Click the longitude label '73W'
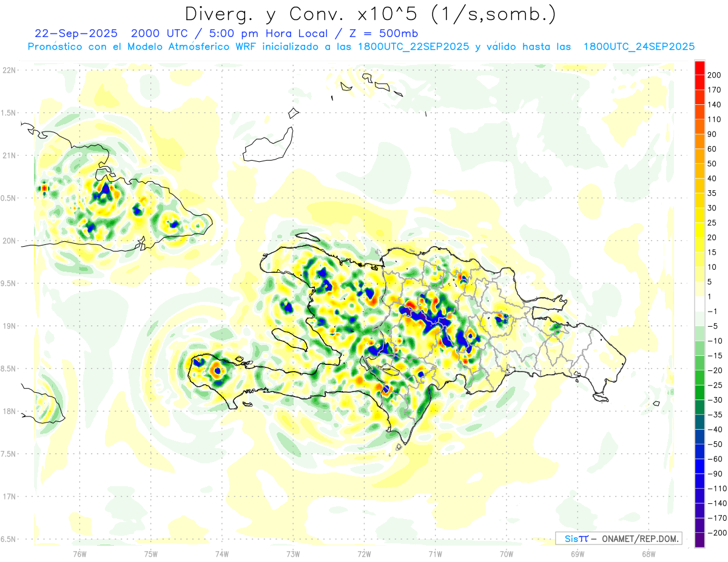The width and height of the screenshot is (728, 562). pos(293,554)
